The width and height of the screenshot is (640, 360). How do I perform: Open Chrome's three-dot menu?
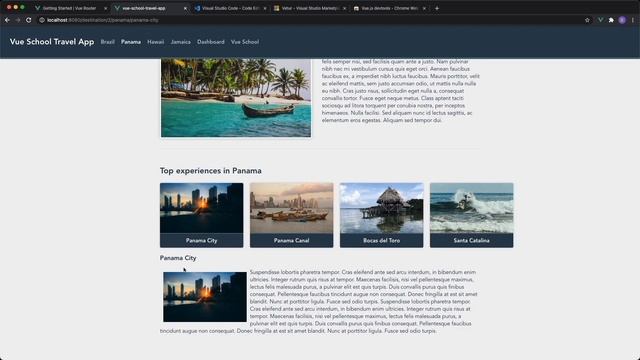point(633,20)
